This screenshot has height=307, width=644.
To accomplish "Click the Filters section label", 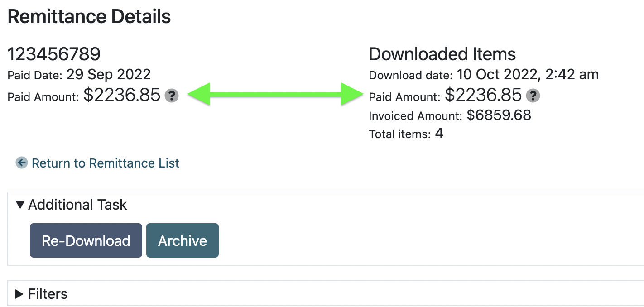I will pyautogui.click(x=48, y=294).
